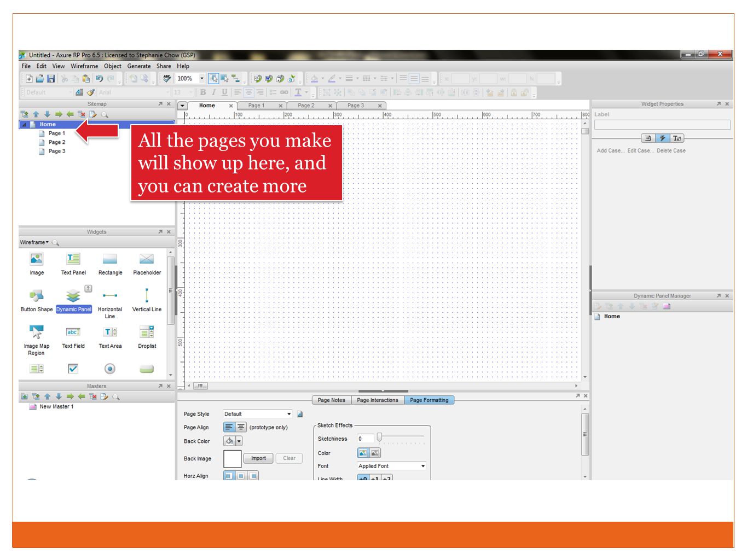
Task: Pick the format painter brush icon
Action: 91,92
